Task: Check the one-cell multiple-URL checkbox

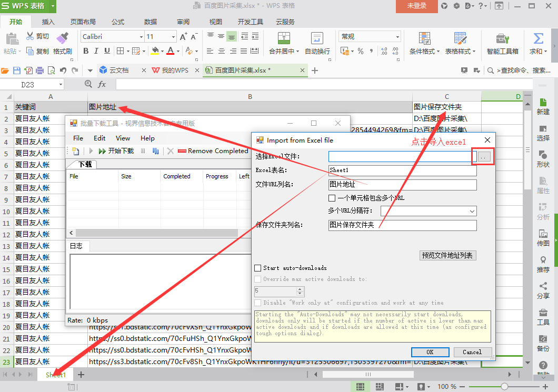Action: (x=332, y=198)
